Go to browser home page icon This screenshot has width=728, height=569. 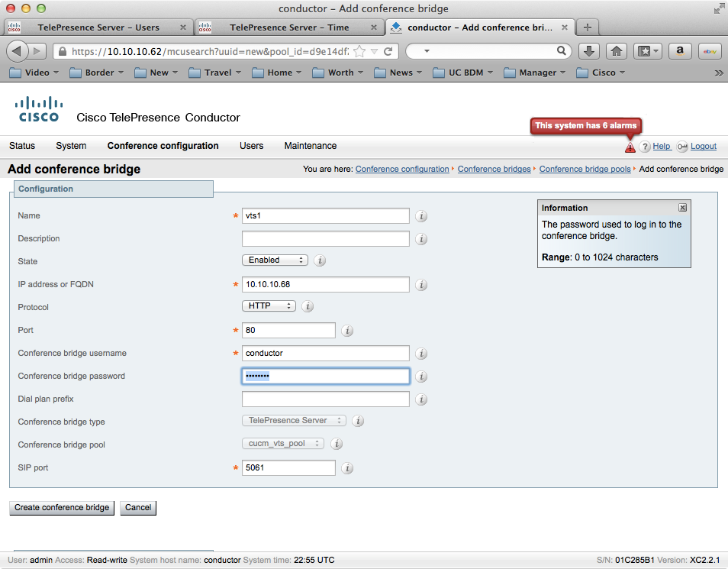tap(617, 51)
